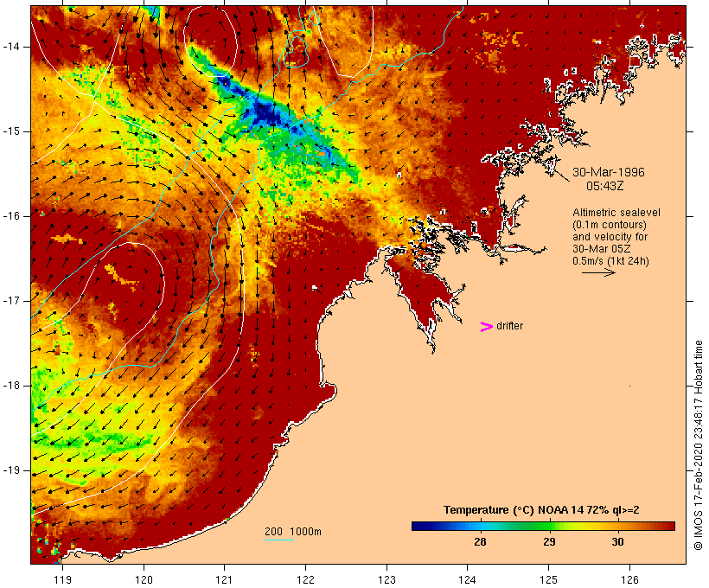Click longitude axis label '126'
This screenshot has width=709, height=588.
coord(629,579)
